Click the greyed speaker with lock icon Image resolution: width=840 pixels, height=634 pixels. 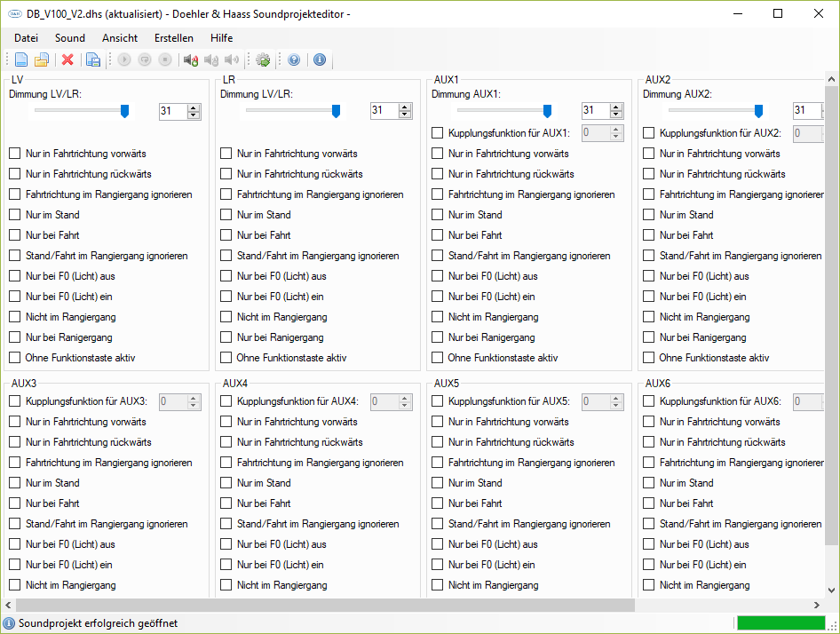pos(211,59)
